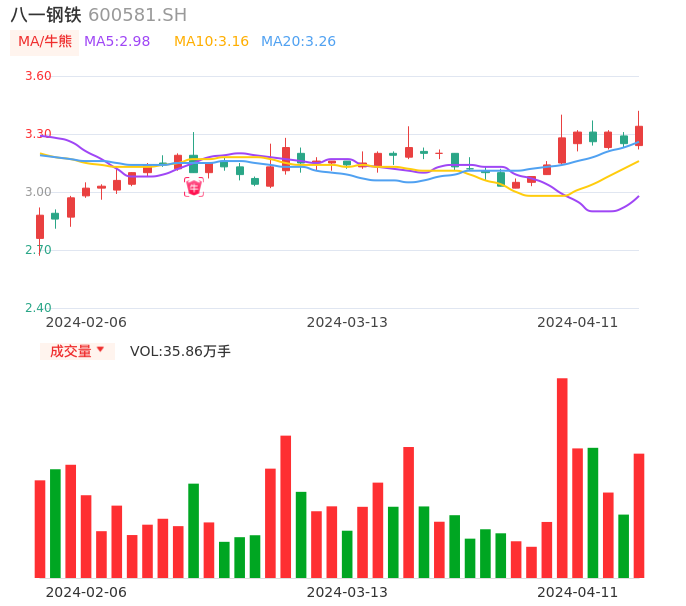The width and height of the screenshot is (686, 606).
Task: Click the VOL:35.86万手 volume readout
Action: 180,351
